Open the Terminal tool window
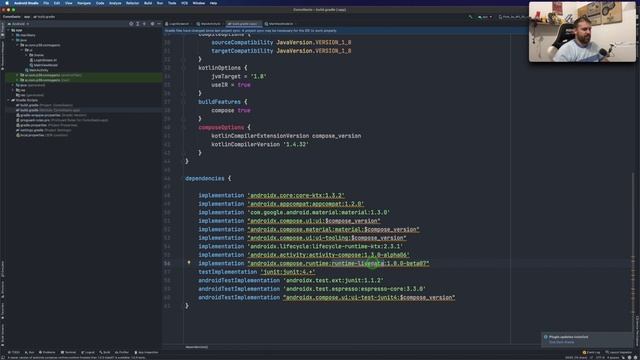640x360 pixels. pyautogui.click(x=69, y=352)
